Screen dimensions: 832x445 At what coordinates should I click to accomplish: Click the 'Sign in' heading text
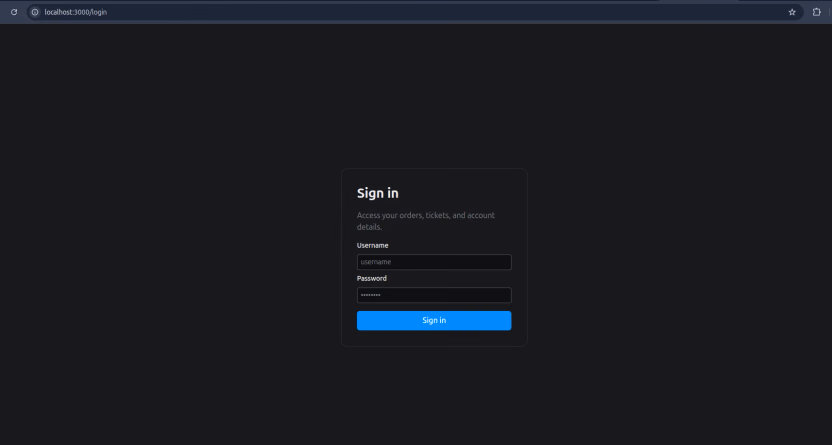coord(377,193)
